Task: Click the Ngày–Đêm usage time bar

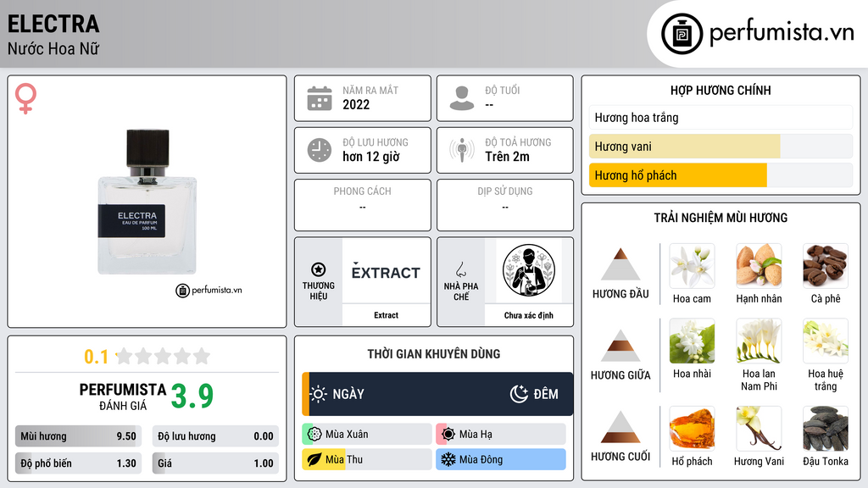Action: 437,394
